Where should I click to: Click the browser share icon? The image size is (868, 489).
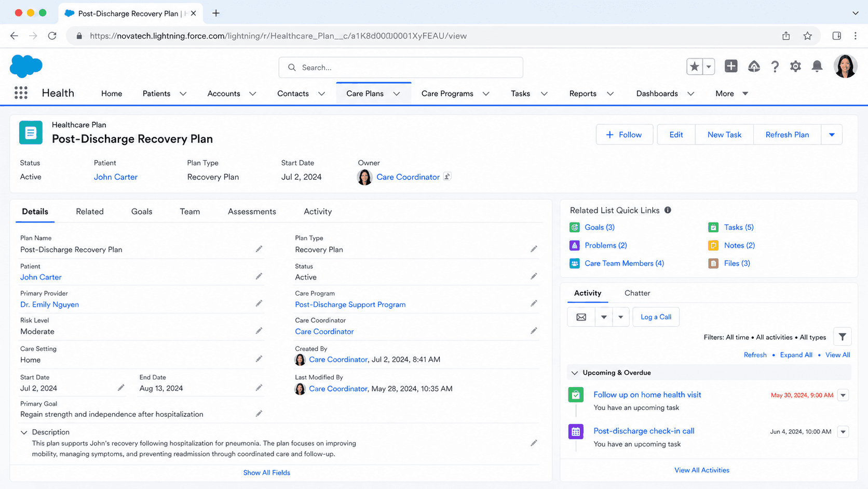point(786,36)
